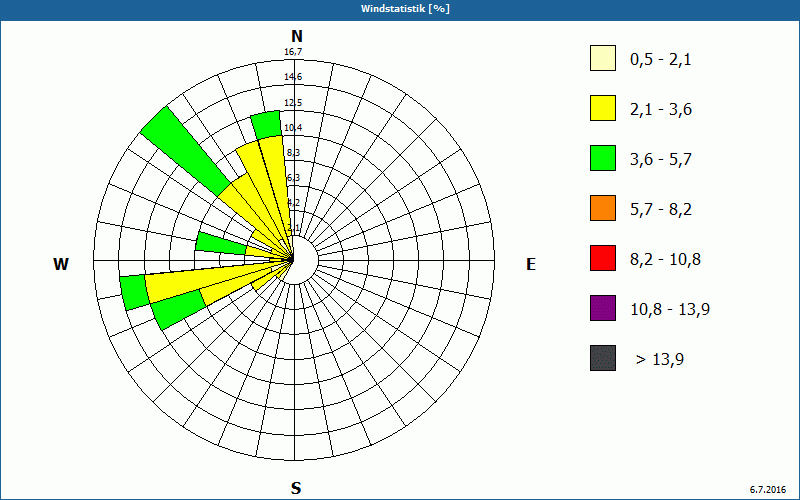Click the 6,3 radial axis value
800x500 pixels.
(293, 178)
